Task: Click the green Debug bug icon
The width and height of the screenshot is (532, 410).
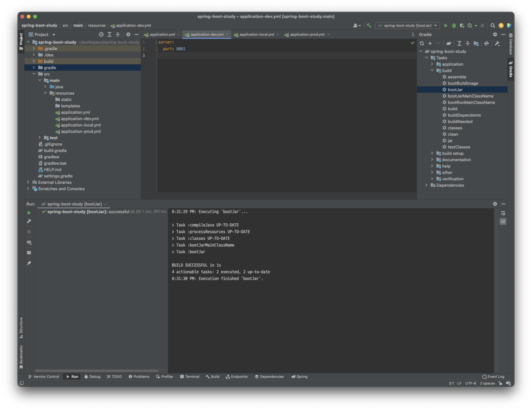Action: (x=454, y=25)
